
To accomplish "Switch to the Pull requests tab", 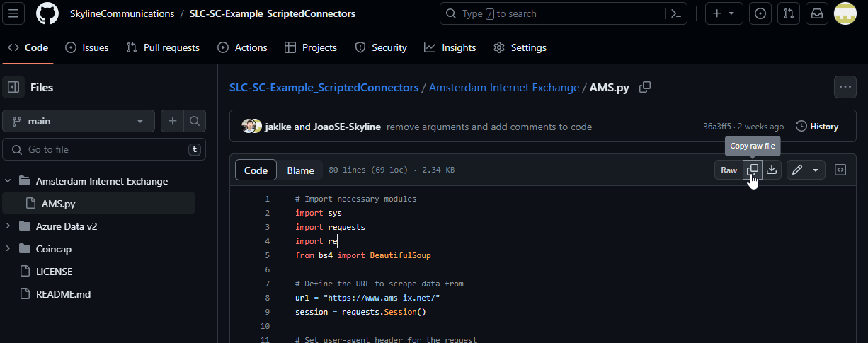I will coord(164,47).
